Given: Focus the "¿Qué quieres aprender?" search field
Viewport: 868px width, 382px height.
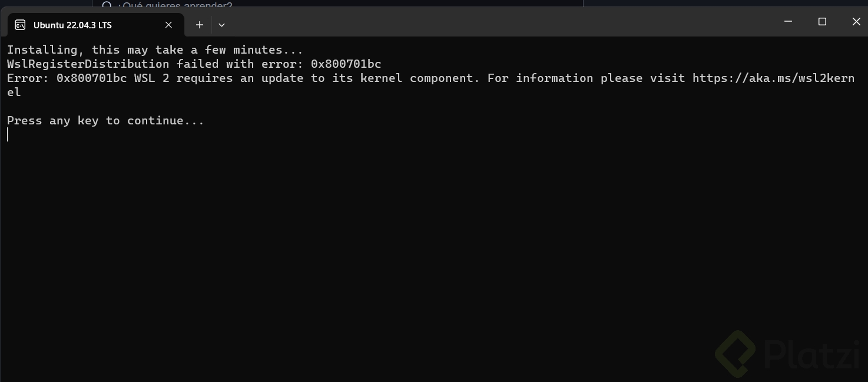Looking at the screenshot, I should point(175,5).
